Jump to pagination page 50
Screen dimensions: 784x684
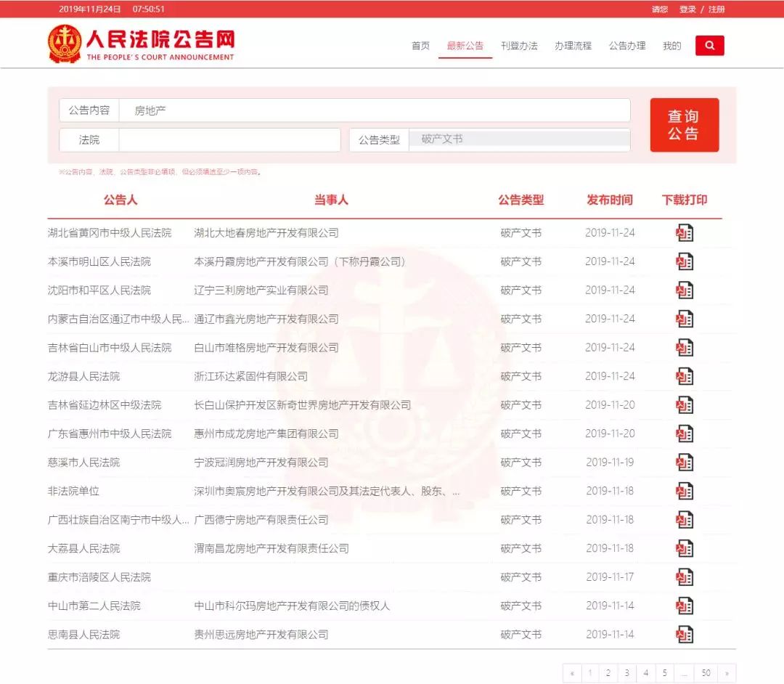(x=706, y=672)
